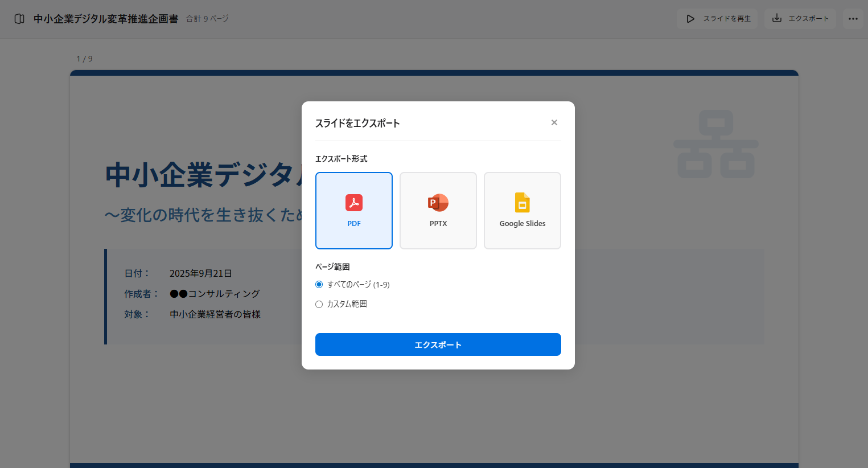The image size is (868, 468).
Task: Select the PowerPoint PPTX icon
Action: coord(438,203)
